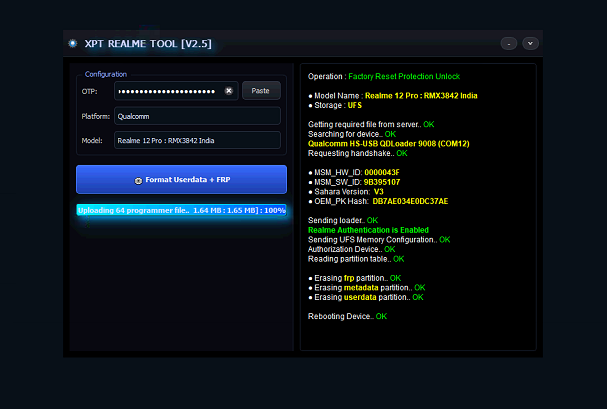The height and width of the screenshot is (409, 607).
Task: Minimize the XPT Realme Tool window
Action: (509, 43)
